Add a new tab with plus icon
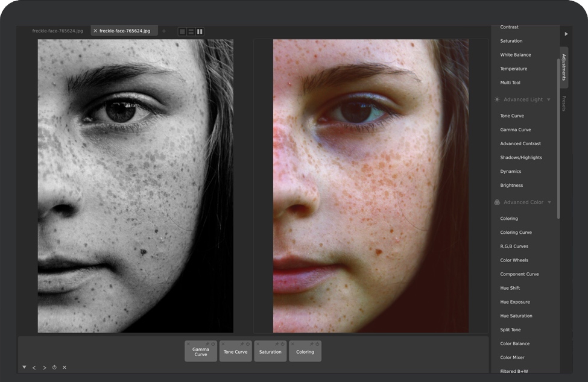The height and width of the screenshot is (382, 588). (164, 31)
